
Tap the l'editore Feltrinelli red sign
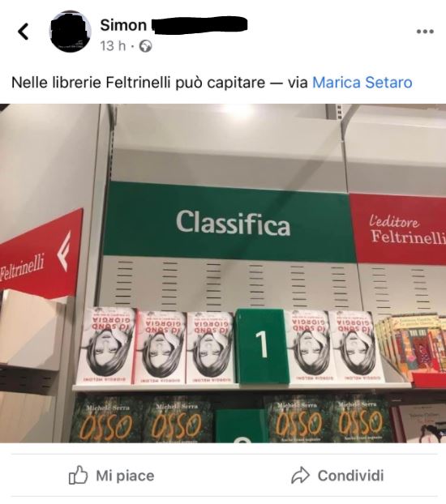tap(399, 229)
